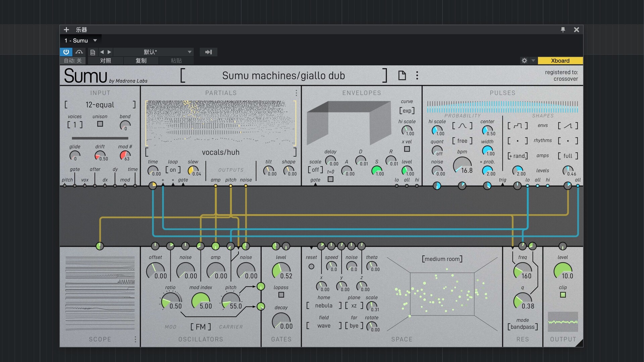The width and height of the screenshot is (644, 362).
Task: Open the exp curve selector
Action: [x=407, y=111]
